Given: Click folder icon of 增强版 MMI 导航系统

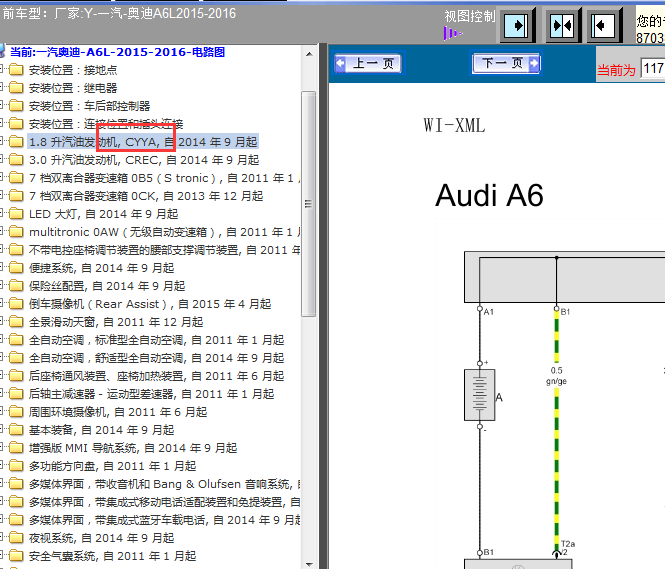Looking at the screenshot, I should [16, 448].
